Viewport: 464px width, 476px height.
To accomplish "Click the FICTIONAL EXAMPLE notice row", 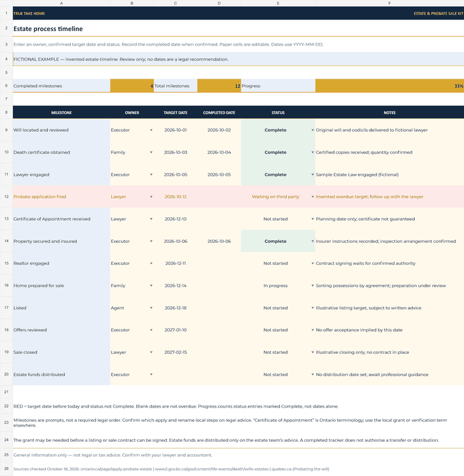I will click(238, 59).
